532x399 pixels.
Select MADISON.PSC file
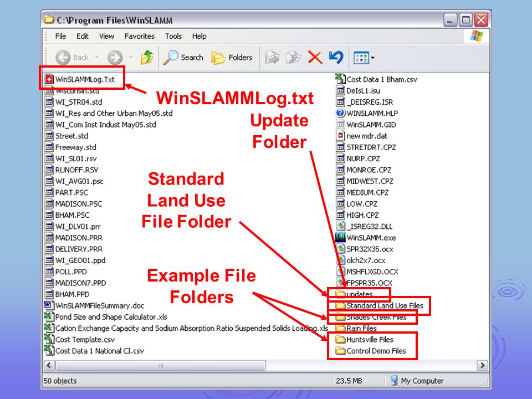pos(74,203)
